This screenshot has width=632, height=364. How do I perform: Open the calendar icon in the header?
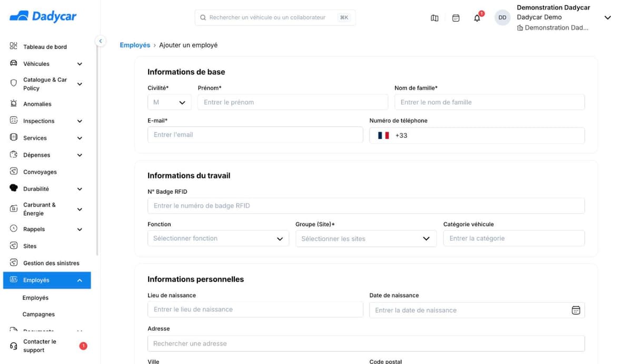point(456,18)
